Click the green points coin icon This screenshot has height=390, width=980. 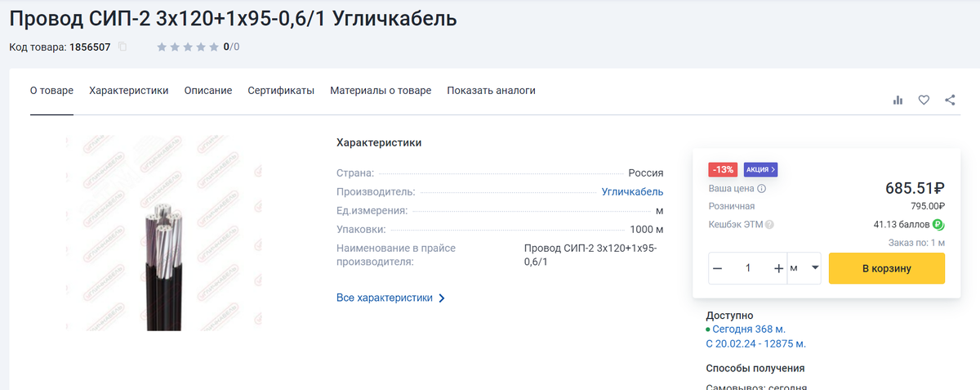point(938,225)
